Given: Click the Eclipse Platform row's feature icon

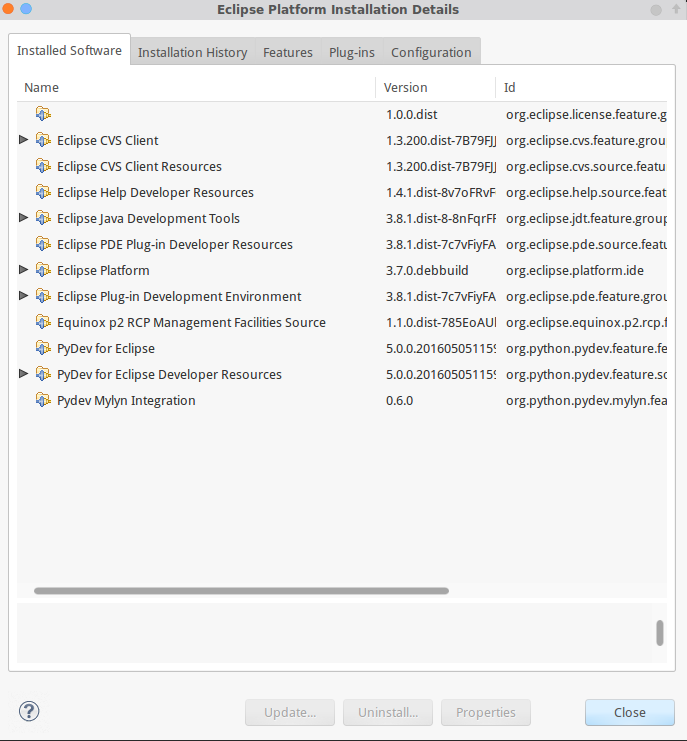Looking at the screenshot, I should 43,270.
